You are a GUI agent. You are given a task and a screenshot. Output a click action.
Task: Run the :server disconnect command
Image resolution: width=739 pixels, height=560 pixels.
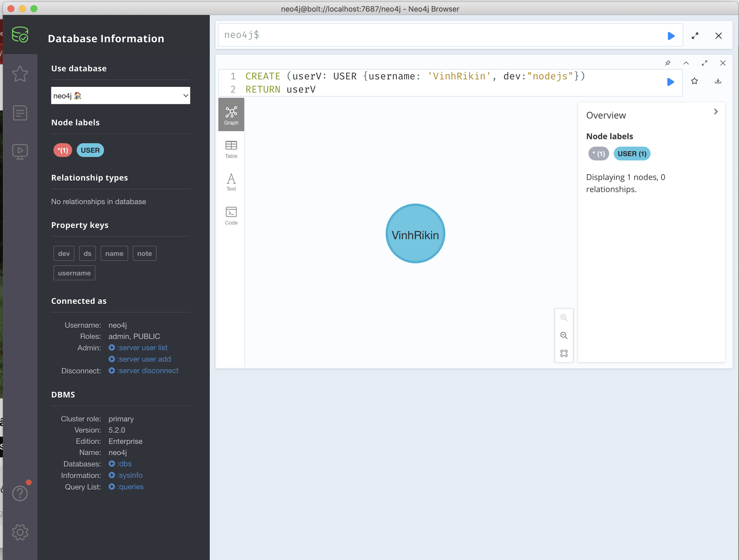pos(143,371)
